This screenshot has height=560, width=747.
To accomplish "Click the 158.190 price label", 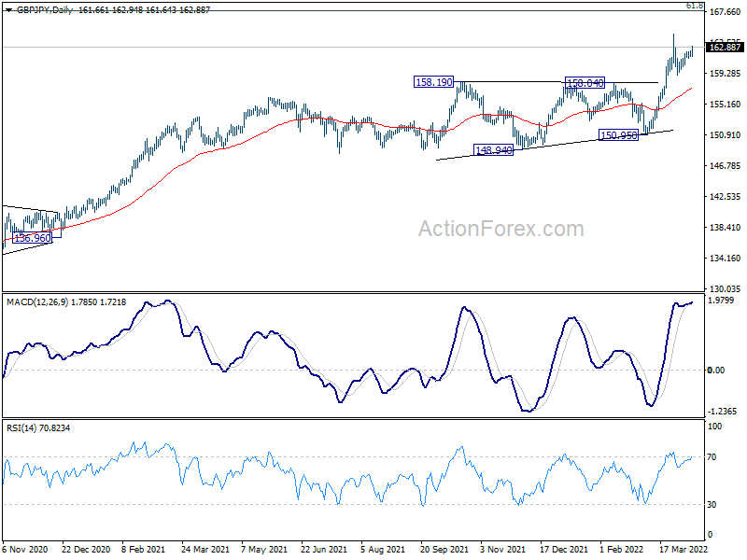I will 433,82.
